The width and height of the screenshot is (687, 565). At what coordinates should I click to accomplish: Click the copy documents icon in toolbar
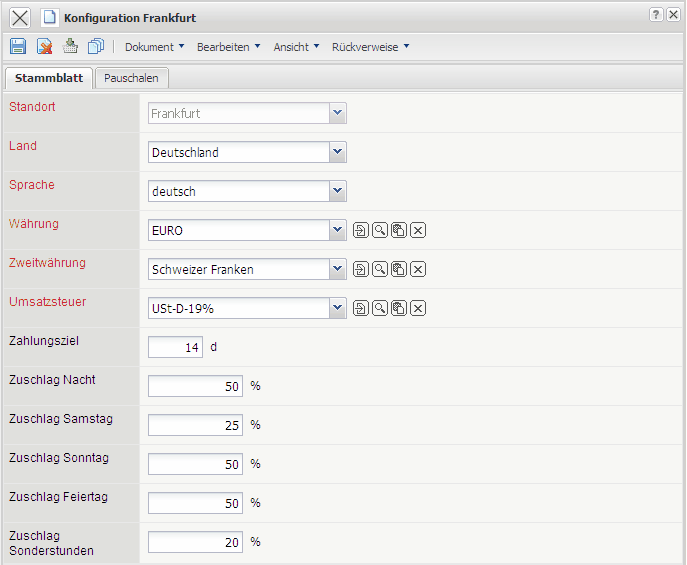point(96,46)
